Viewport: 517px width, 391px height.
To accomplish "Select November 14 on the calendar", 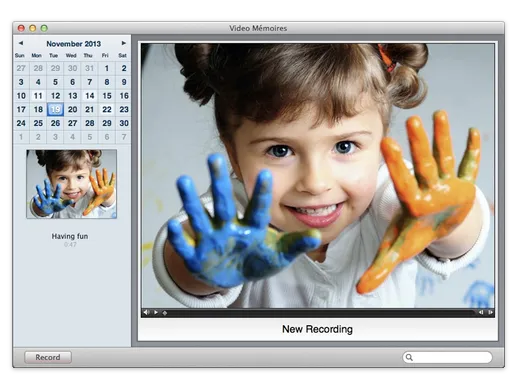I will click(90, 96).
